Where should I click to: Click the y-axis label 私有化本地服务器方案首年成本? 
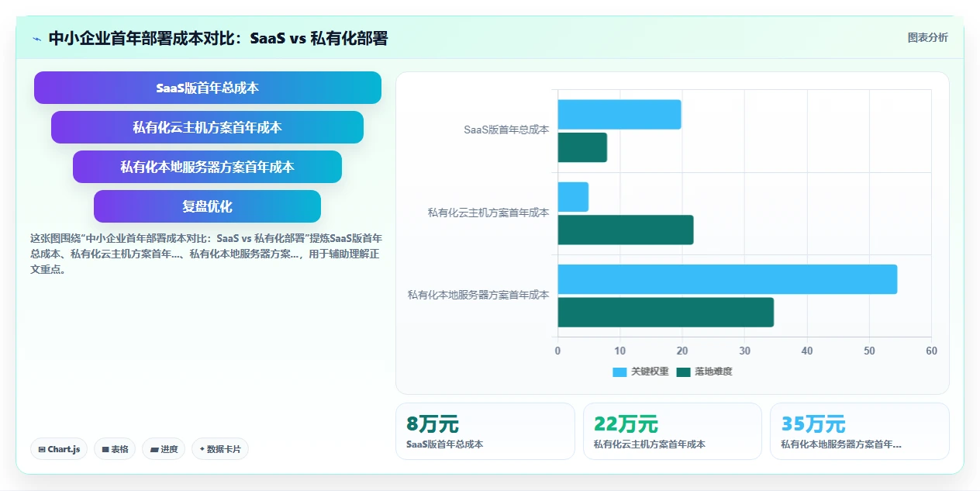pyautogui.click(x=478, y=295)
